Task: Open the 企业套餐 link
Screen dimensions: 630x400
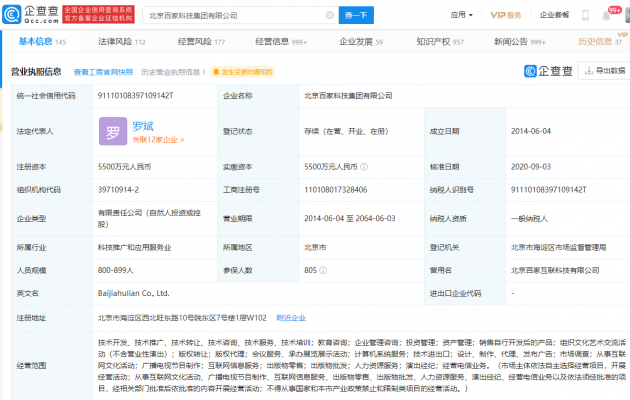Action: [554, 15]
